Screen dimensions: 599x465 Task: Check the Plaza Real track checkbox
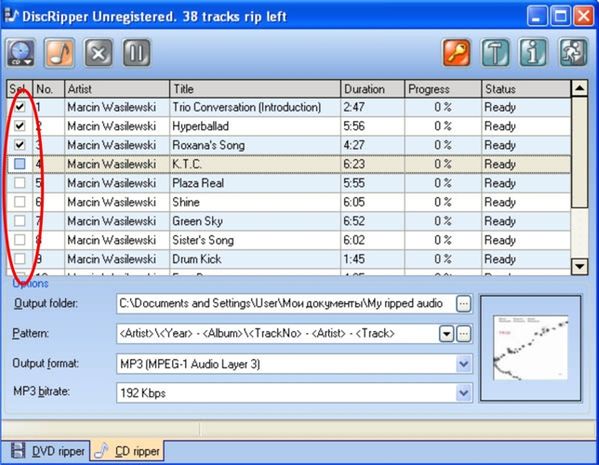click(19, 183)
